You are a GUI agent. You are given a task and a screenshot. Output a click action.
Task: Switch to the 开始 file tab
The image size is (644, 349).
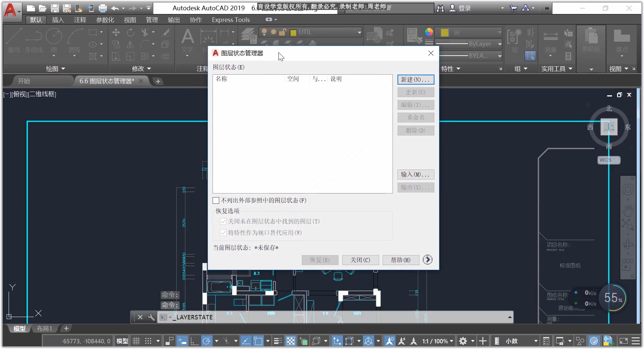pyautogui.click(x=24, y=81)
